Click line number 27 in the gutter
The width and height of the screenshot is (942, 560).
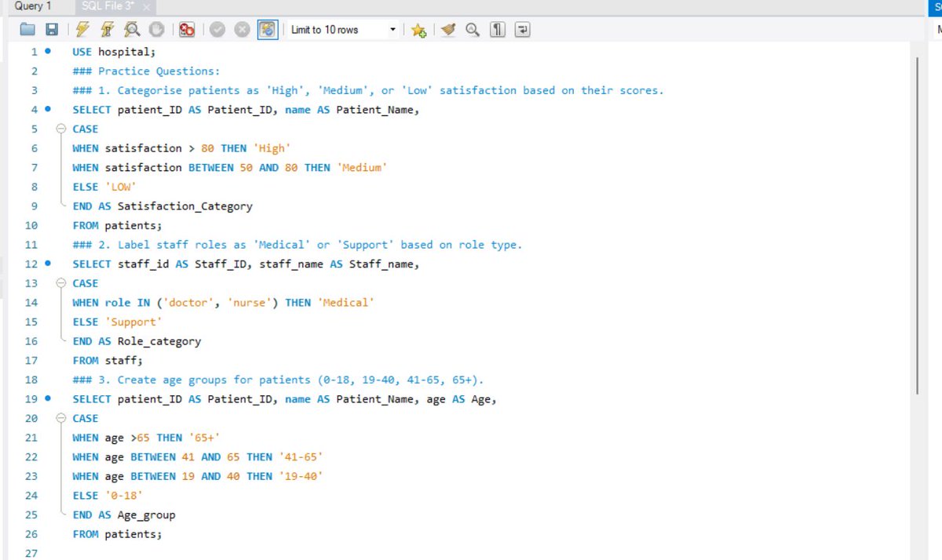(x=31, y=554)
